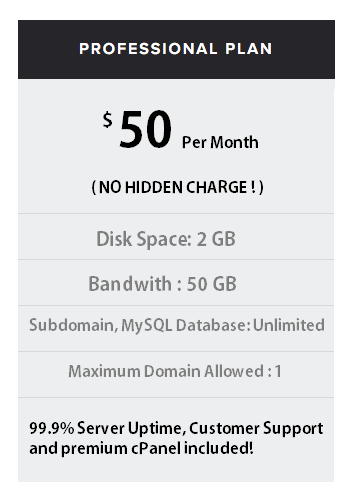The height and width of the screenshot is (503, 361).
Task: Click the 50 GB bandwidth value
Action: [211, 284]
